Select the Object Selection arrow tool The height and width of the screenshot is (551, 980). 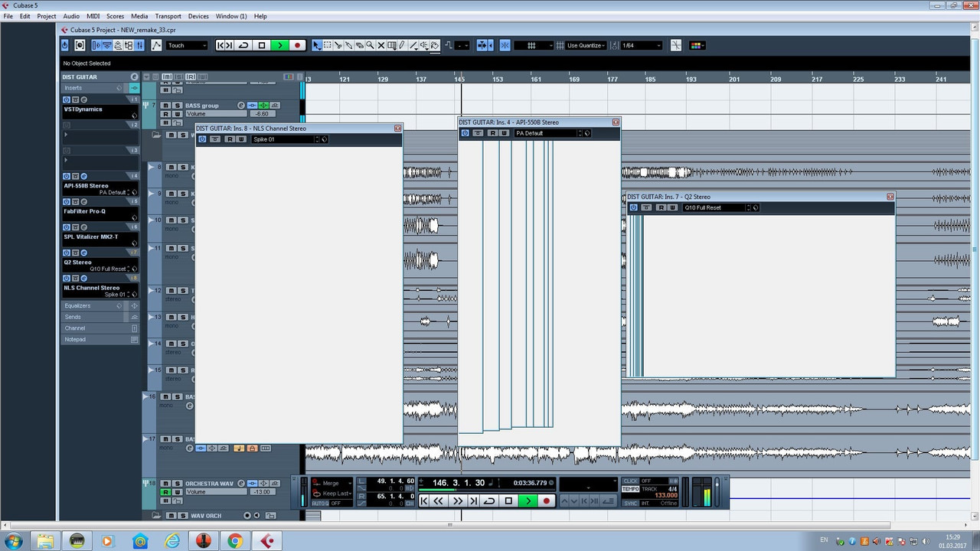316,45
